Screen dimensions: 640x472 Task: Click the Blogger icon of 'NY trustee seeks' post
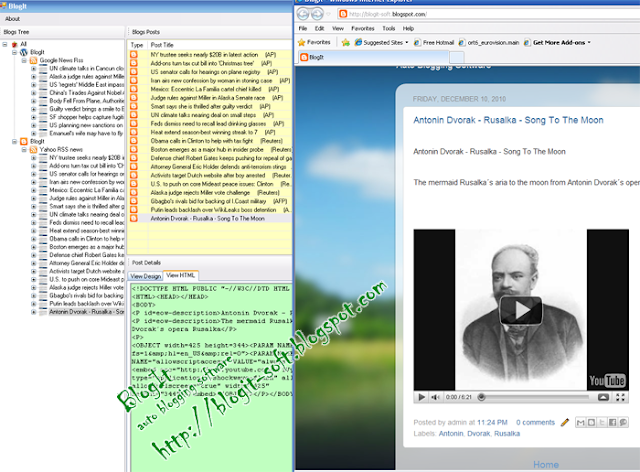(x=133, y=55)
